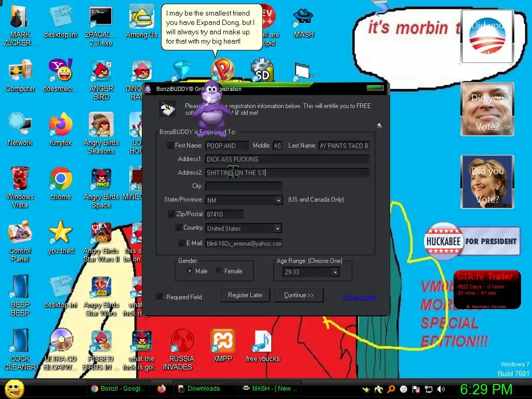The width and height of the screenshot is (532, 399).
Task: Open the COCK CLEANER desktop icon
Action: coord(20,350)
